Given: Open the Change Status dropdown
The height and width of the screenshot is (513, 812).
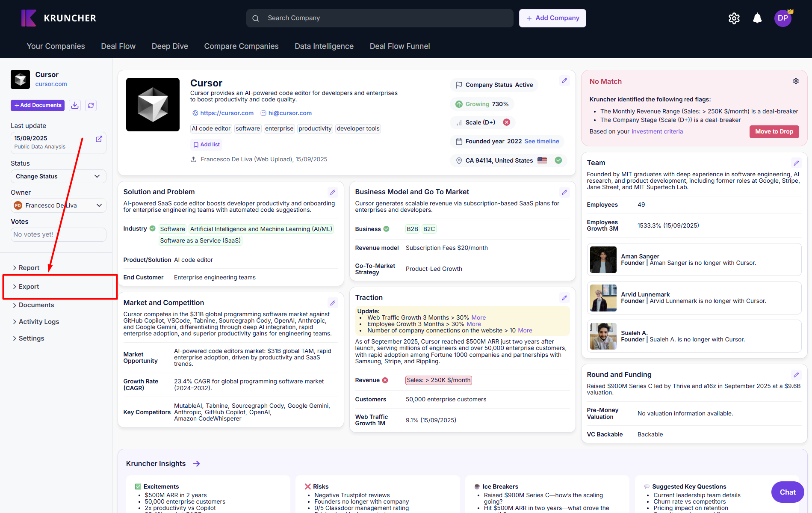Looking at the screenshot, I should (x=59, y=176).
